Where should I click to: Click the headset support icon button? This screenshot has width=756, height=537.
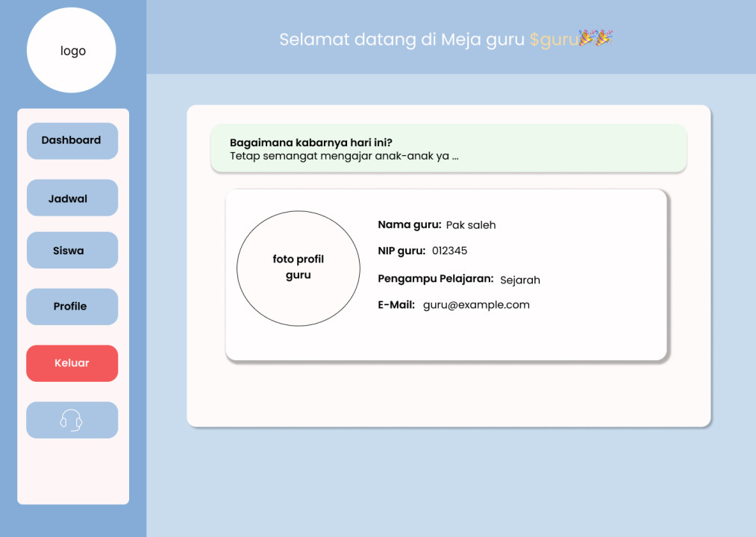[72, 420]
